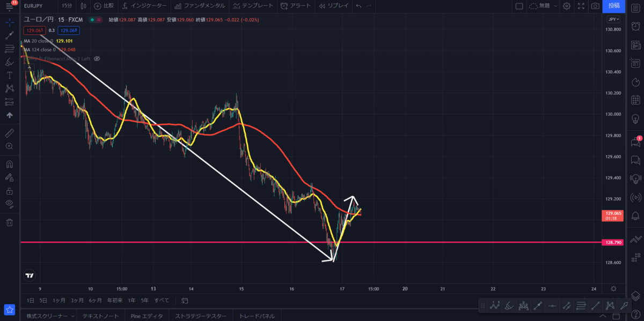The image size is (644, 321).
Task: Start bar replay with リプレイ
Action: (x=333, y=6)
